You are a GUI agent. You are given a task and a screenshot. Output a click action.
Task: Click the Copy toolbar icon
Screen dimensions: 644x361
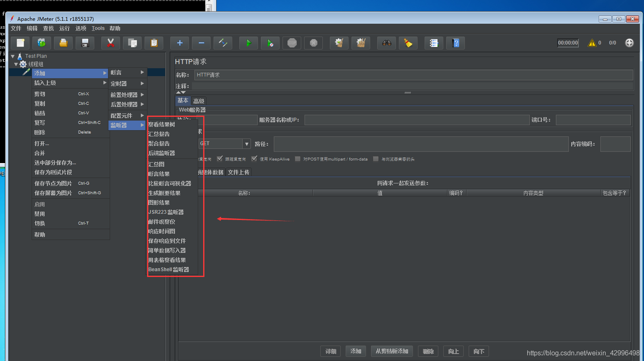tap(132, 43)
